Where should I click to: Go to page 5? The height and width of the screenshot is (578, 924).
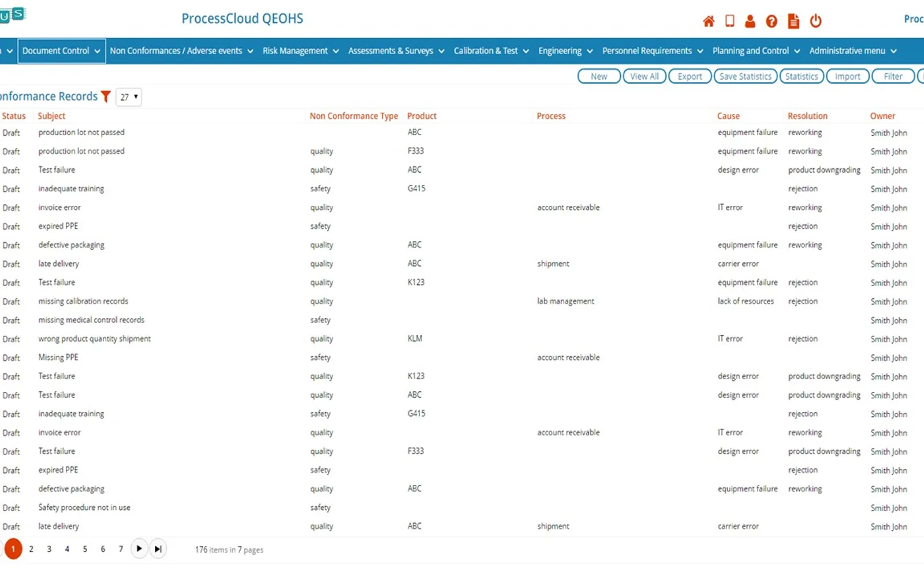[85, 549]
